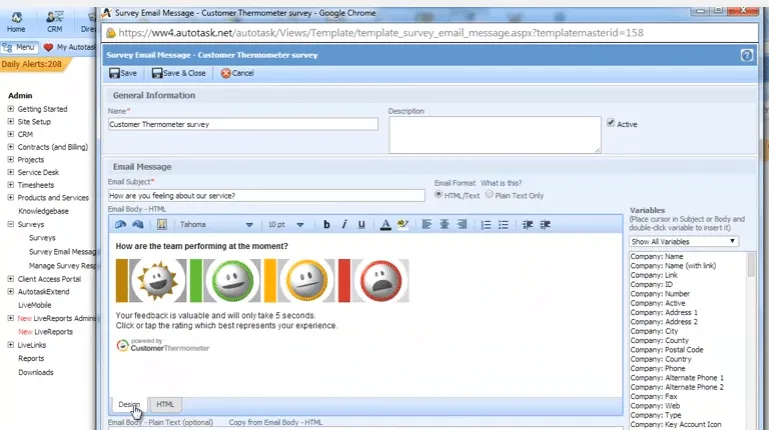Click the Save disk icon
The height and width of the screenshot is (430, 769).
tap(114, 73)
